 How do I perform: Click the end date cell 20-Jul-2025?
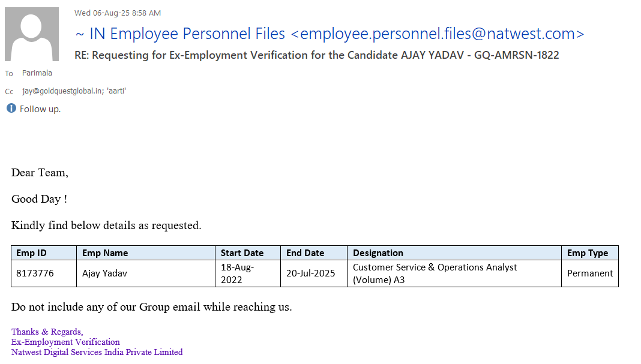310,273
